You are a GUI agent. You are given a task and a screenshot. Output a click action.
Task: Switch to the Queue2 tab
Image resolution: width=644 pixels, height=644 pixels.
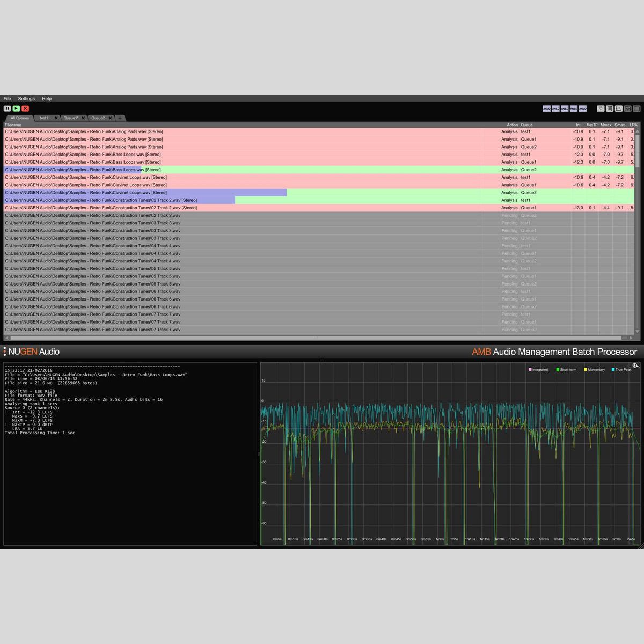(x=98, y=118)
